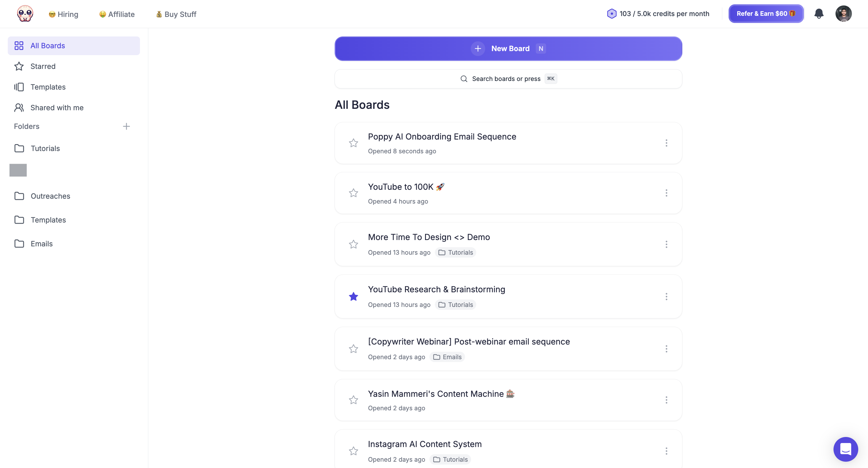This screenshot has width=868, height=468.
Task: Open the user profile avatar
Action: pos(843,14)
